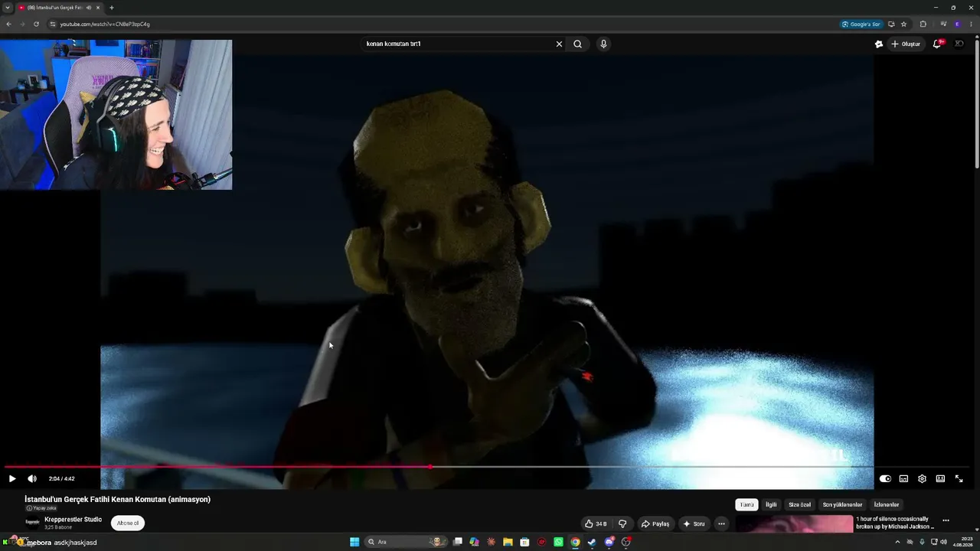Open the Chrome three-dot menu

point(971,24)
